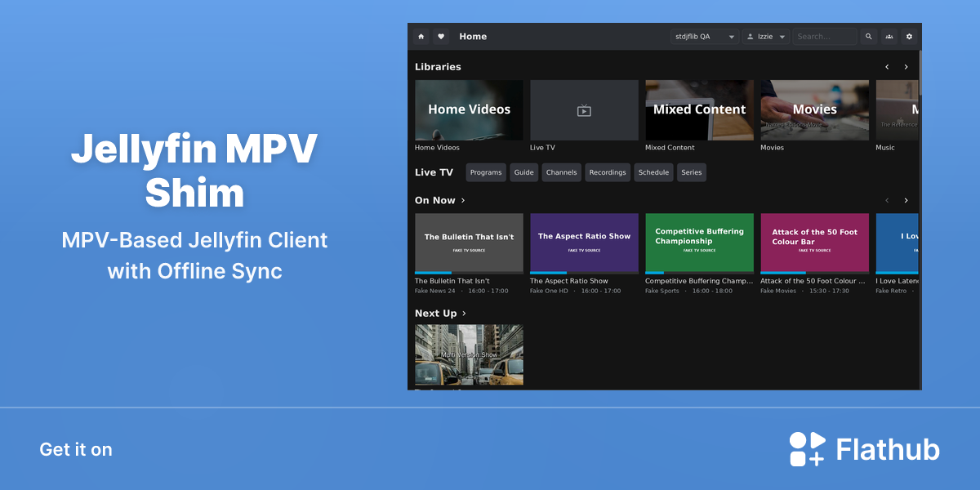Open settings with the gear icon
This screenshot has height=490, width=980.
(909, 37)
